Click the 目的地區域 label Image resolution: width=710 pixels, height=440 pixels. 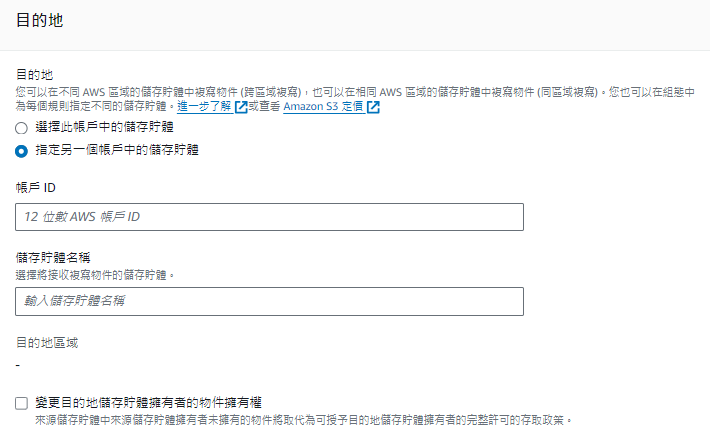[47, 343]
